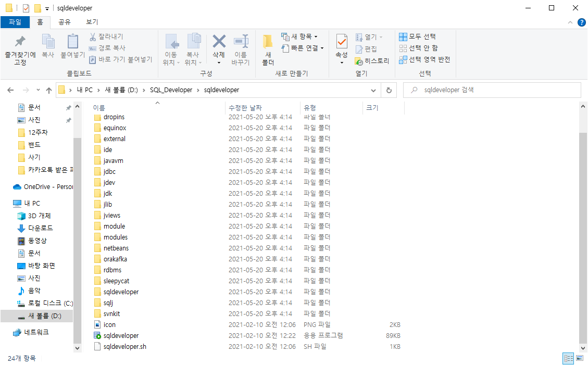Select the netbeans folder

[111, 248]
